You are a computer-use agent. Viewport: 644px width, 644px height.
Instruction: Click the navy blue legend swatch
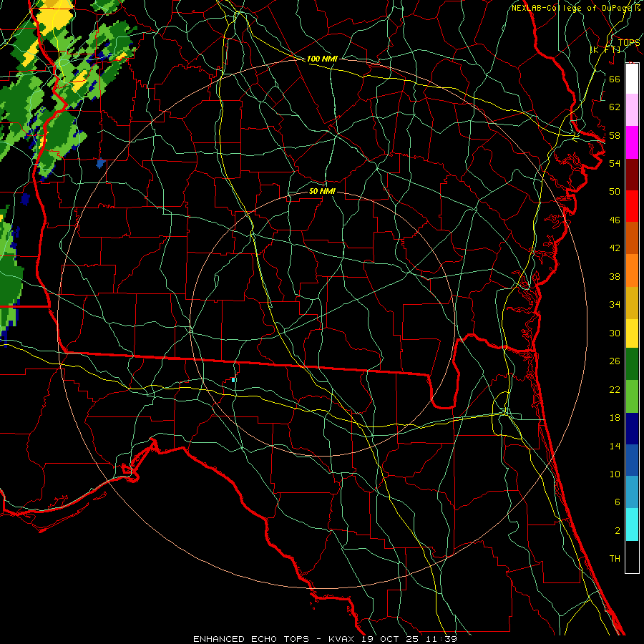click(x=632, y=429)
